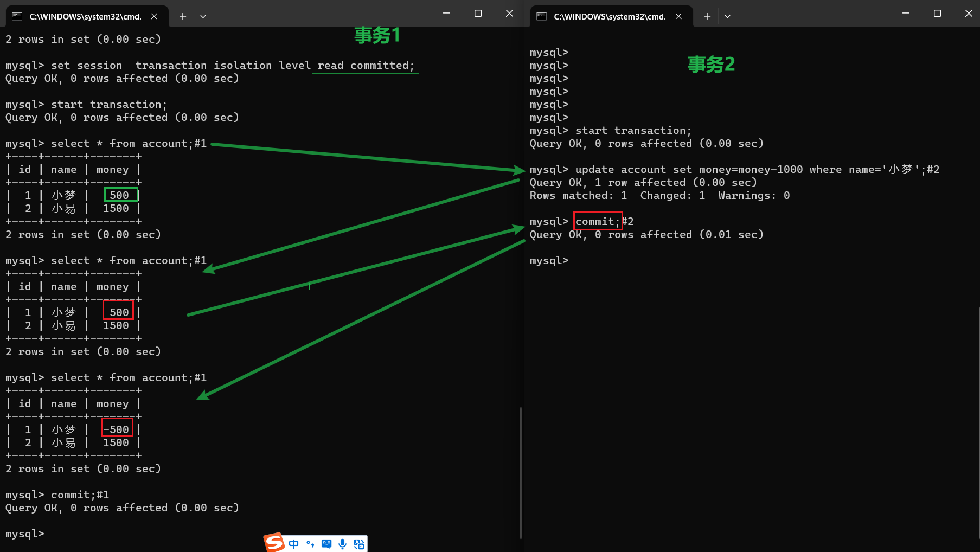
Task: Click 'Rows matched: 1 Changed: 1' line
Action: pyautogui.click(x=659, y=196)
